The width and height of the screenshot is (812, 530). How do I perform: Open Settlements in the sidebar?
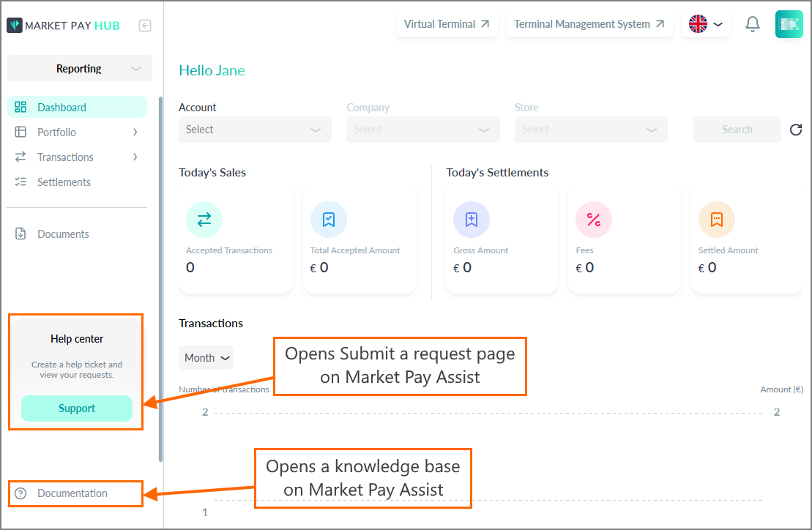[x=77, y=182]
